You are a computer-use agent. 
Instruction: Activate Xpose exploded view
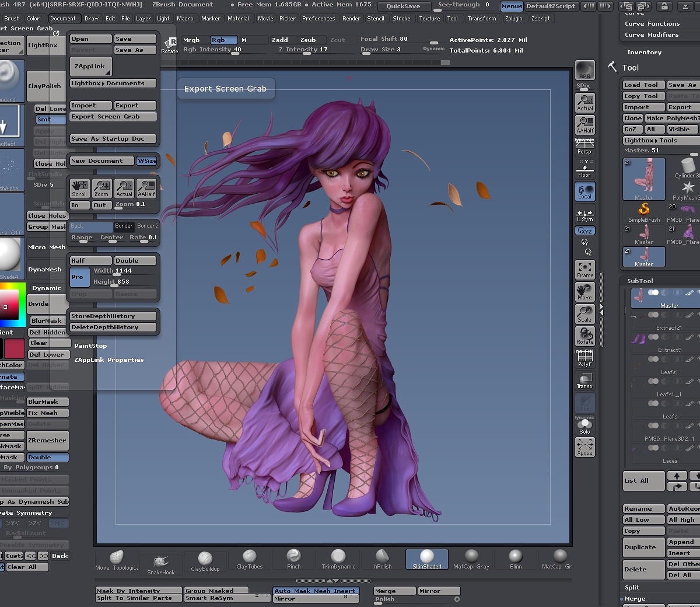click(584, 447)
